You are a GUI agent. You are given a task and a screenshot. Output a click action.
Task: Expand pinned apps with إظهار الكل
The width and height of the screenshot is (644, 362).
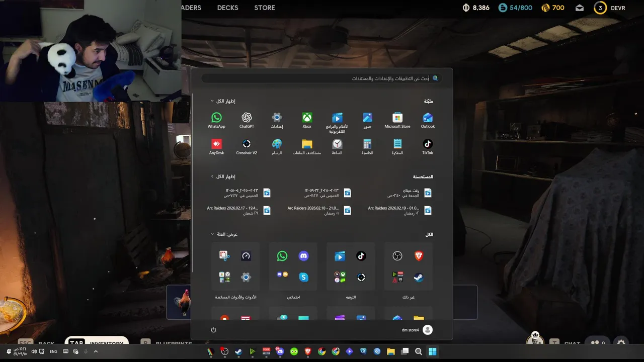[x=223, y=101]
